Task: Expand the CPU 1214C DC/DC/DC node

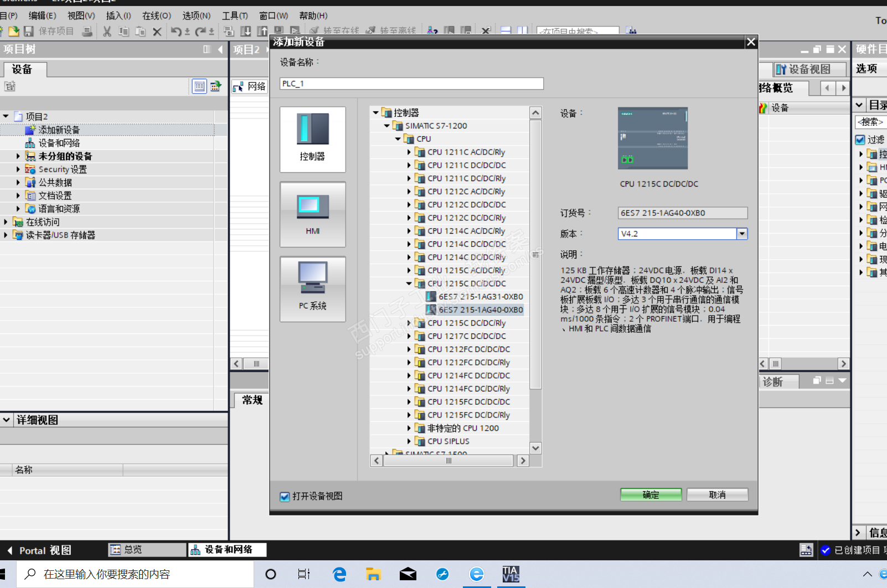Action: click(x=409, y=244)
